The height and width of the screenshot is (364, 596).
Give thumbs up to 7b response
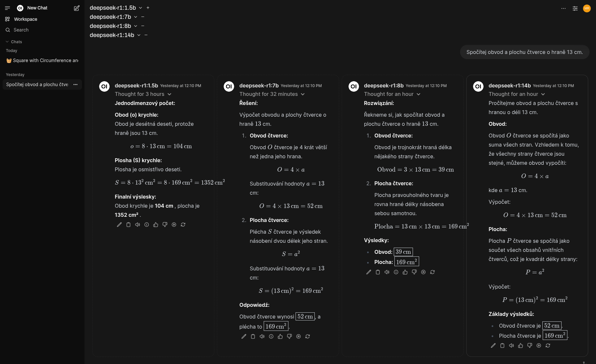click(280, 336)
